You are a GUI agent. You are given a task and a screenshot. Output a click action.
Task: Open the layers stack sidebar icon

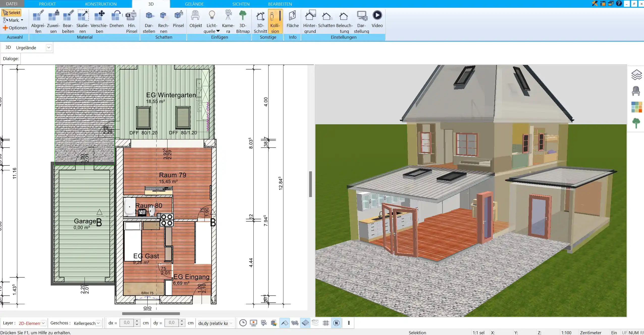click(636, 75)
